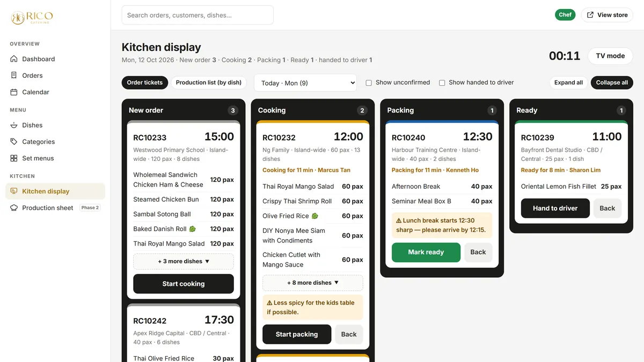Click View store button
The height and width of the screenshot is (362, 644).
[607, 15]
